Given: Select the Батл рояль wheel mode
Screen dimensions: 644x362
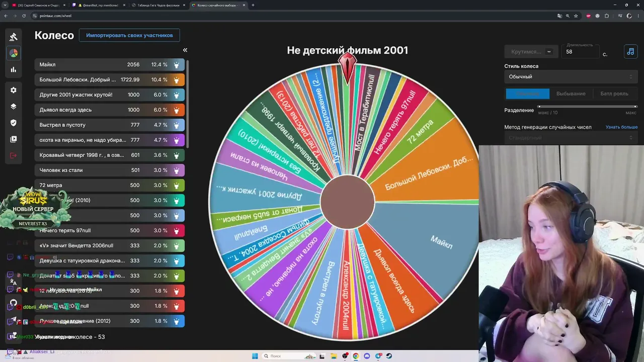Looking at the screenshot, I should (x=614, y=94).
